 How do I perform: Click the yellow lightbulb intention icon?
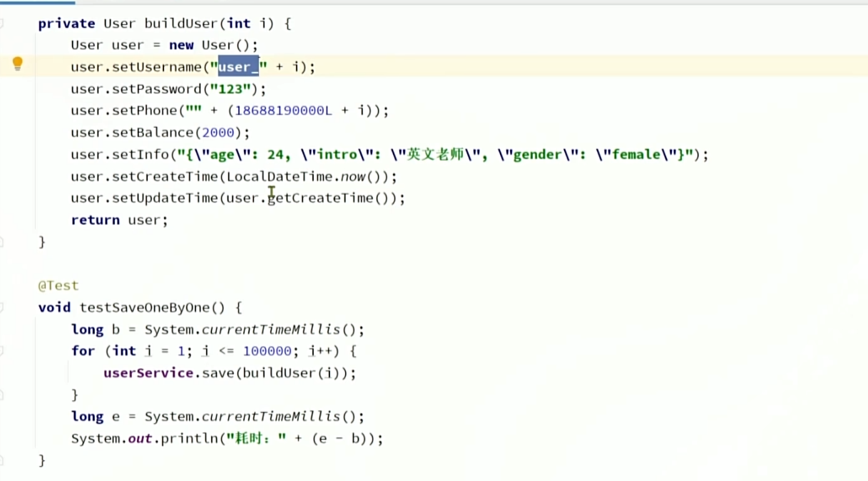pos(18,64)
